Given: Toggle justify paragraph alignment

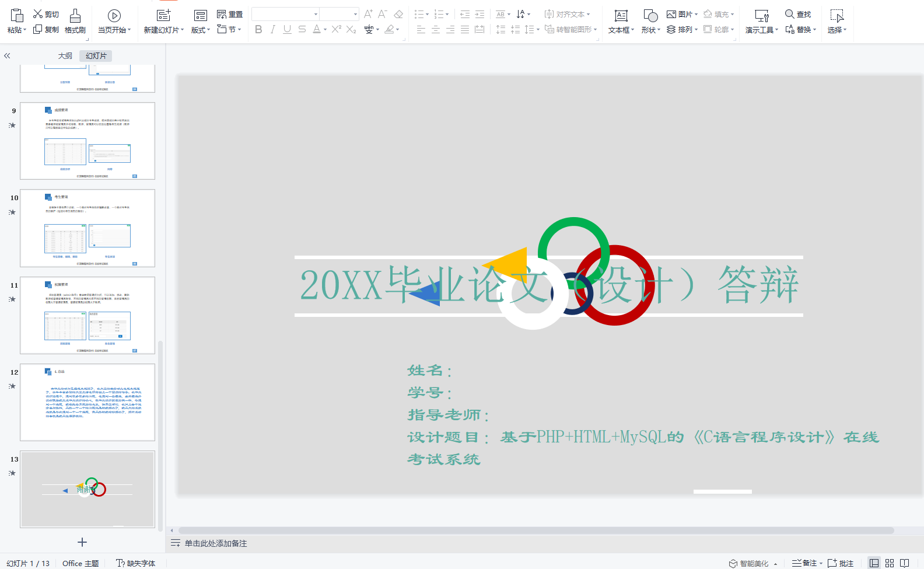Looking at the screenshot, I should click(465, 29).
